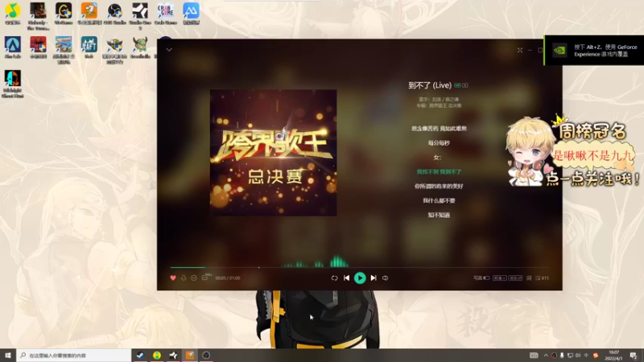This screenshot has height=362, width=644.
Task: Open the MV badge next to song title
Action: point(465,85)
